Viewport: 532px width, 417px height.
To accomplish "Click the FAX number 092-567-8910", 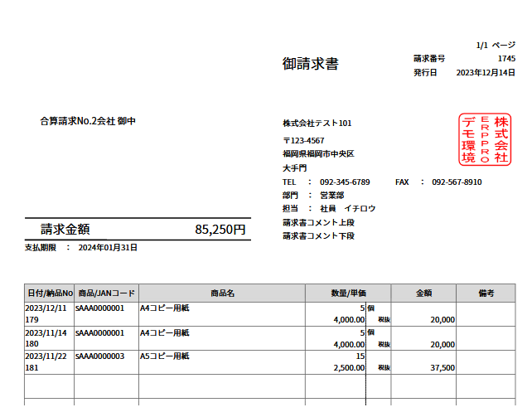I will [457, 182].
